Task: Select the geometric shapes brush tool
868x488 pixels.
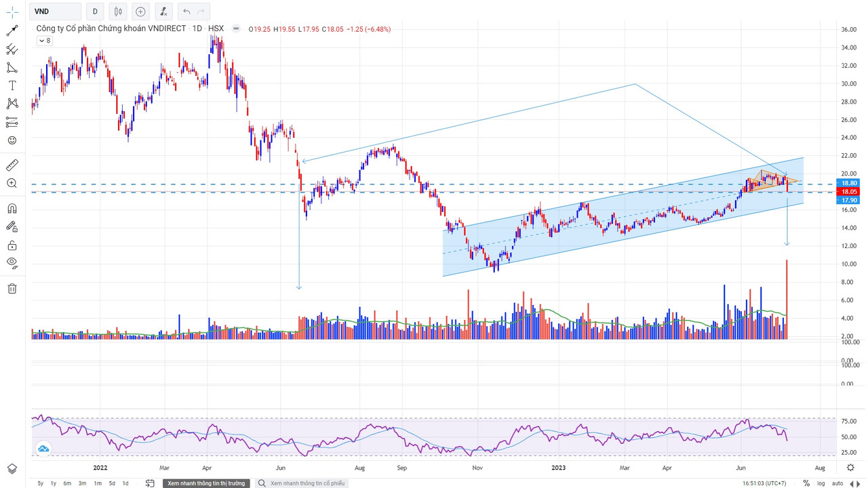Action: (12, 67)
